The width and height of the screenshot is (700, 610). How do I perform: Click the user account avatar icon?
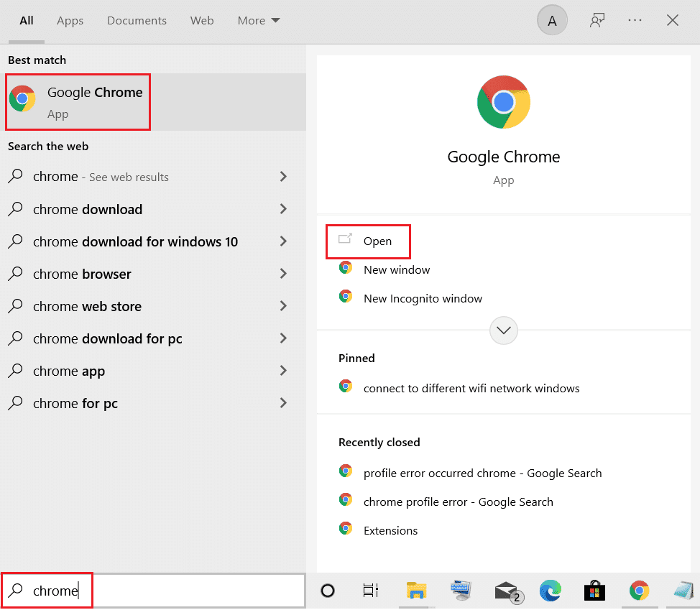(x=552, y=20)
